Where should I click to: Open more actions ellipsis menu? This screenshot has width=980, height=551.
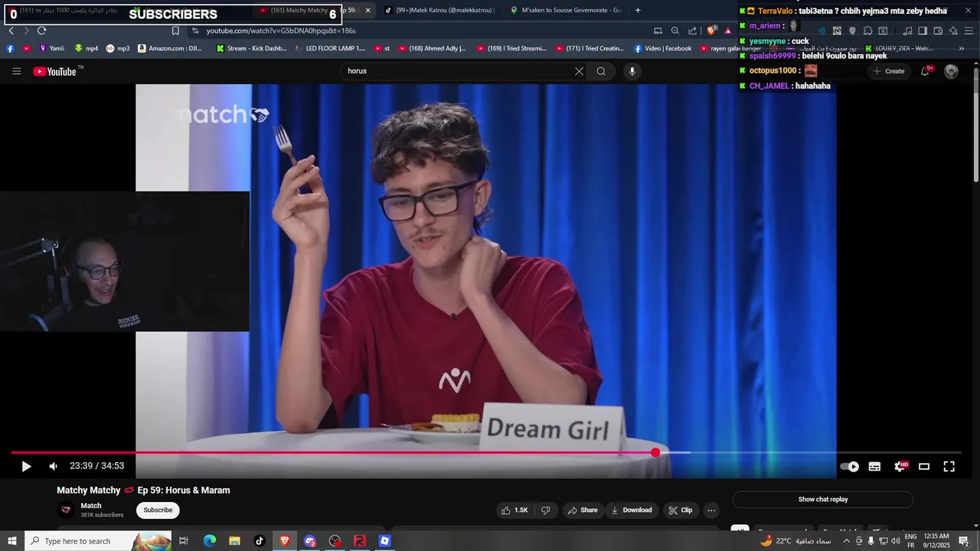pyautogui.click(x=711, y=510)
